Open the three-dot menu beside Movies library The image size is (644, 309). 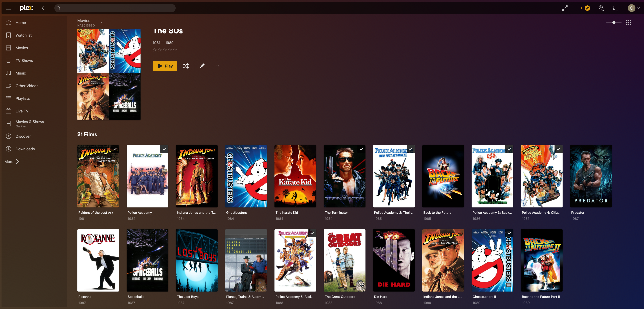point(102,22)
